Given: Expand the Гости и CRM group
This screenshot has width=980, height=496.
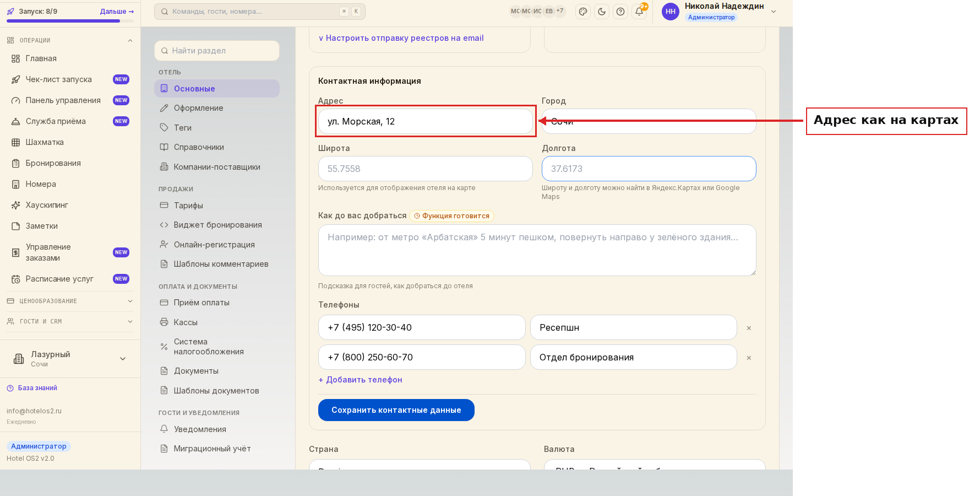Looking at the screenshot, I should click(x=70, y=321).
